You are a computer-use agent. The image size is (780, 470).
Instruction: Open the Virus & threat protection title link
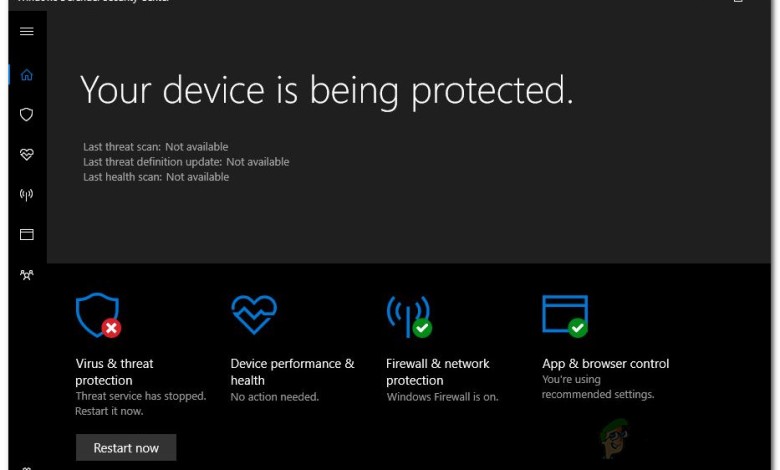pos(114,372)
